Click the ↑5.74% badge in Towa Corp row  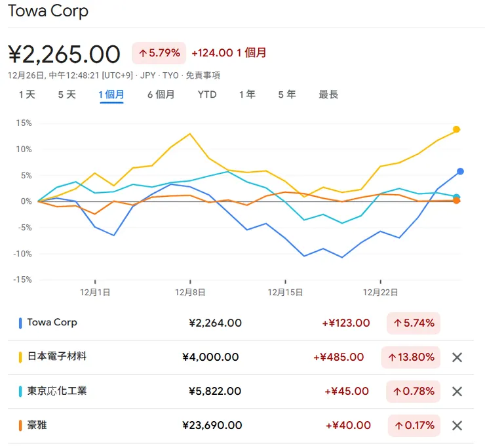click(414, 323)
